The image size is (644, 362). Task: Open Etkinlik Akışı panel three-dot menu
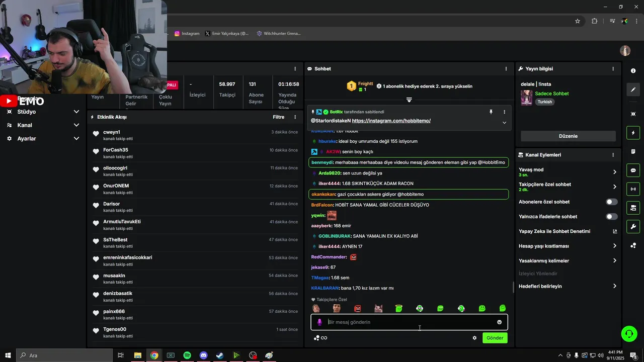pyautogui.click(x=295, y=117)
